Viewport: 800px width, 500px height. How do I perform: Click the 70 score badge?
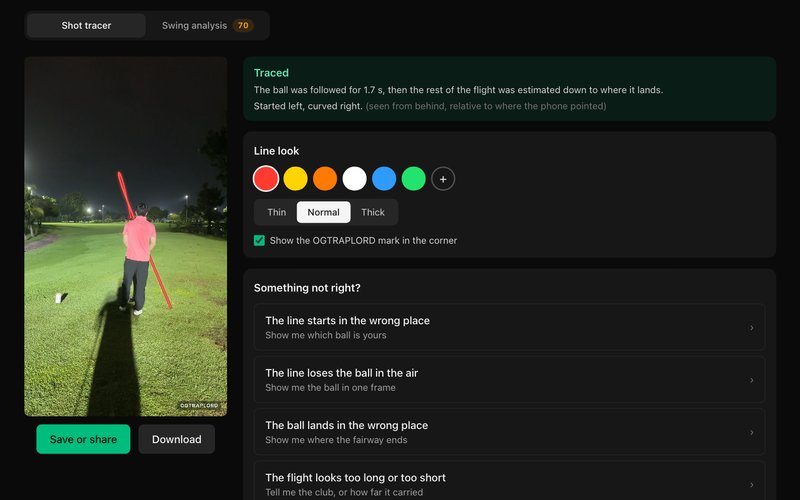tap(243, 26)
